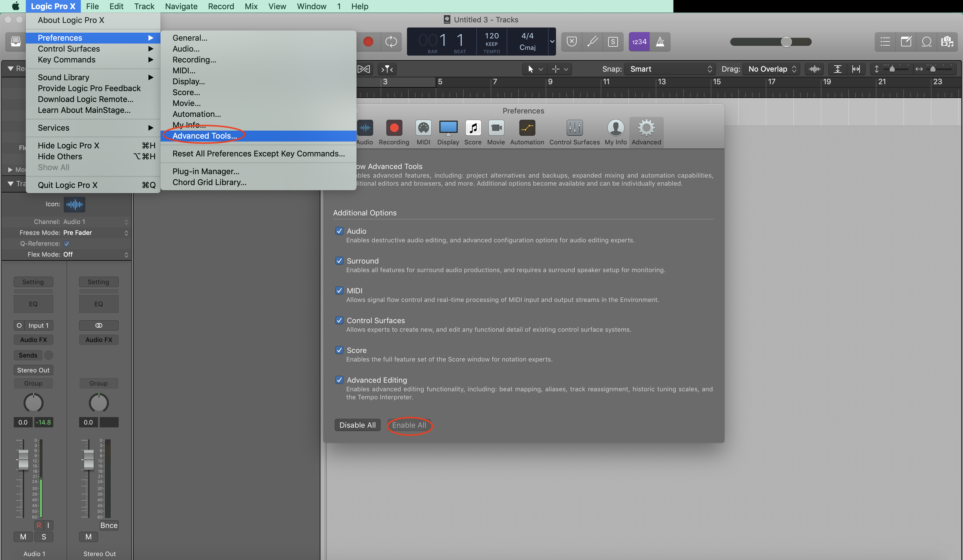Viewport: 963px width, 560px height.
Task: Choose Advanced Tools… from Preferences submenu
Action: pyautogui.click(x=204, y=136)
